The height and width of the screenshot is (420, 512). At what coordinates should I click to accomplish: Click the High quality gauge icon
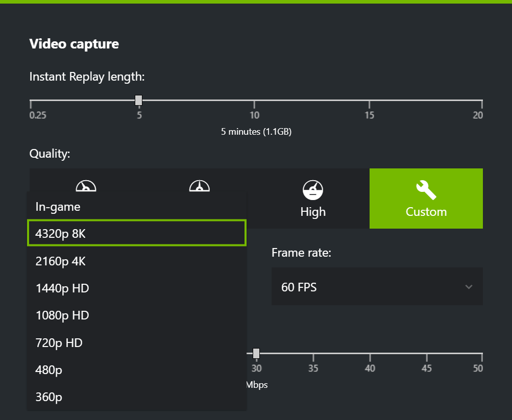coord(313,190)
